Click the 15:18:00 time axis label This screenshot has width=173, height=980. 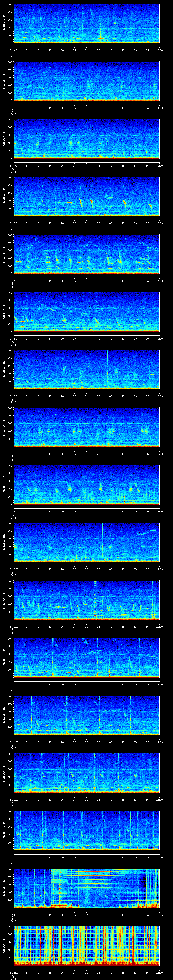(13, 569)
